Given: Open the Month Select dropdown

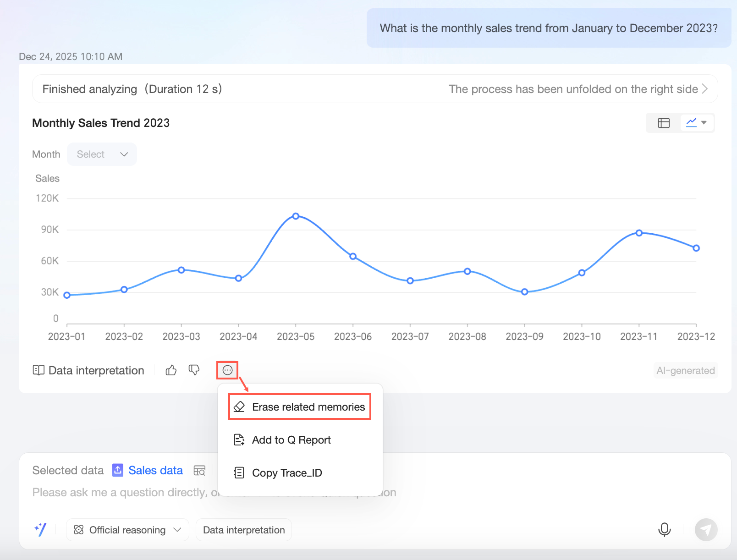Looking at the screenshot, I should [x=102, y=154].
